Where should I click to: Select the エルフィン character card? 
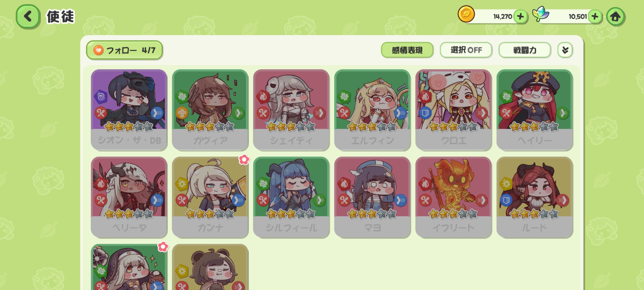pos(372,110)
